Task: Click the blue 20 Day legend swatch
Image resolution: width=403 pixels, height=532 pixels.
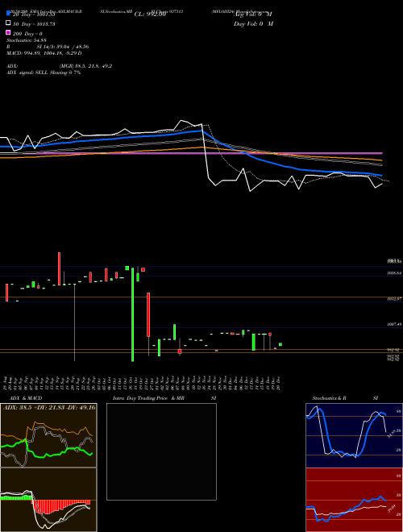Action: [x=9, y=14]
